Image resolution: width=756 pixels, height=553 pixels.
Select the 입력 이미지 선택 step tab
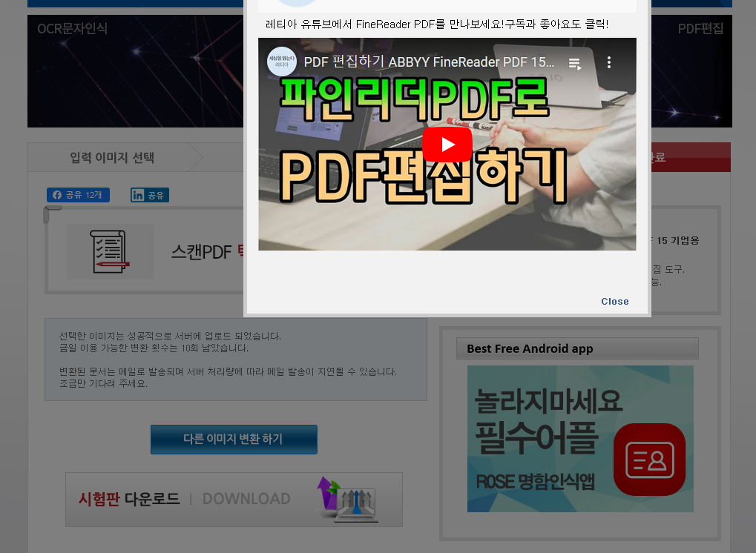click(112, 157)
